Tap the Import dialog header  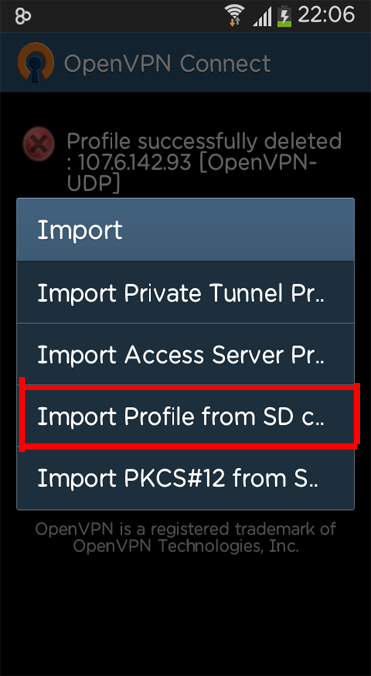185,230
